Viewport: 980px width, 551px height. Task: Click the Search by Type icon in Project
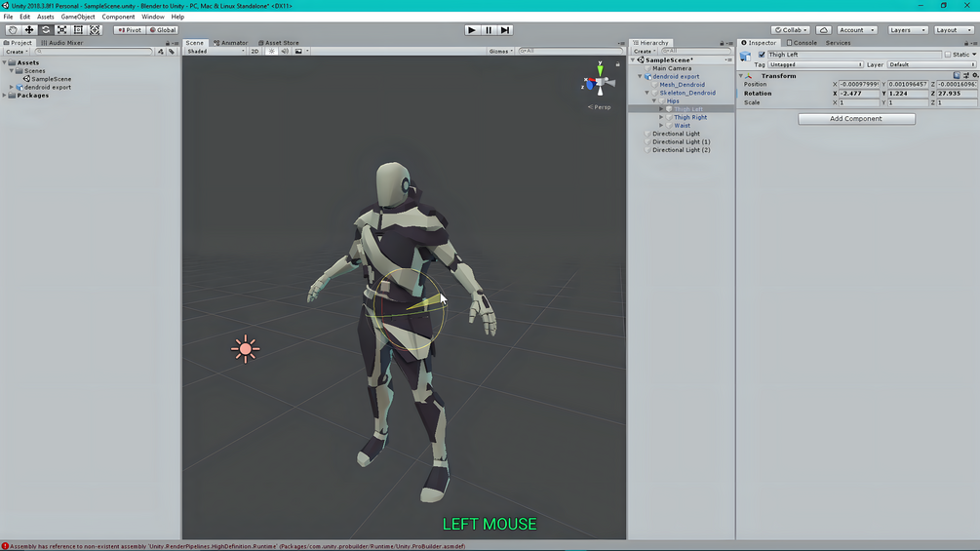[161, 52]
